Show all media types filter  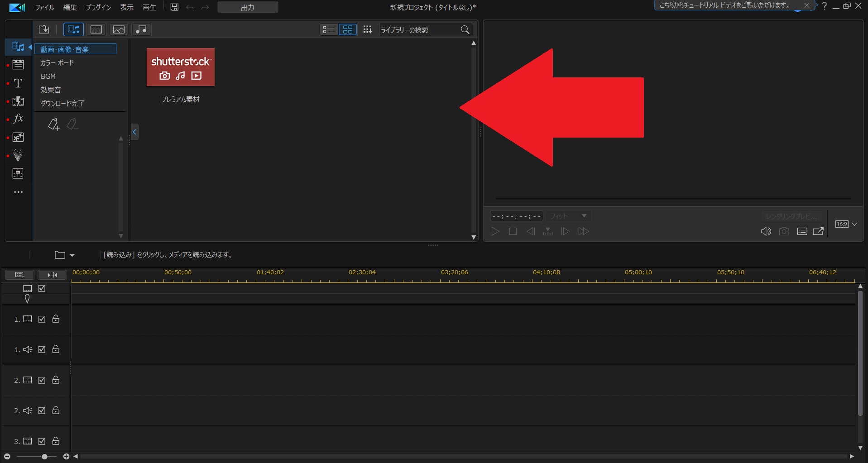pyautogui.click(x=73, y=29)
